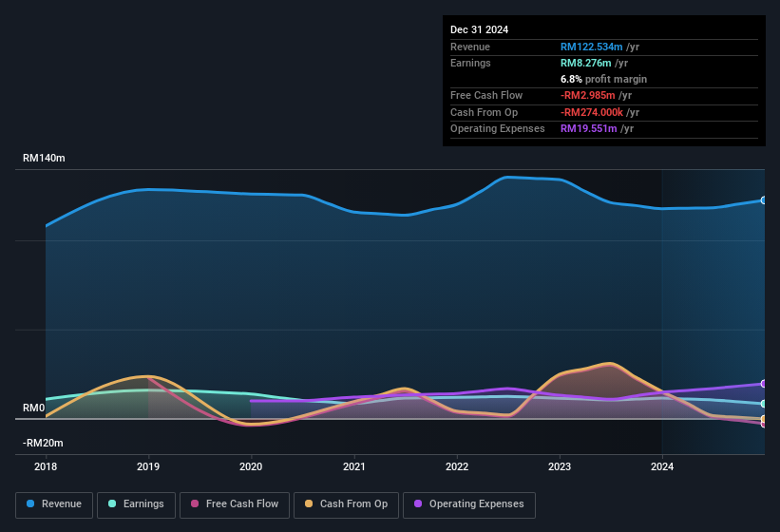Click the -RM20m y-axis label

click(43, 443)
